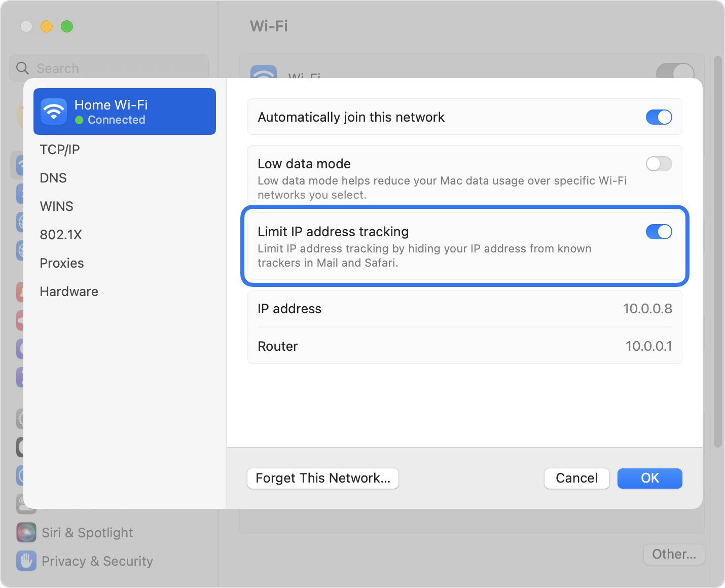Turn off Limit IP address tracking

click(x=659, y=232)
